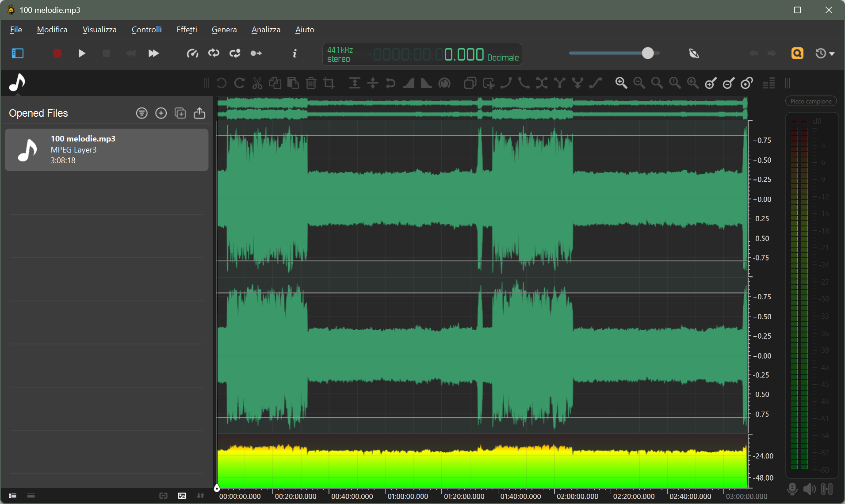Click the plus marker pin icon
The width and height of the screenshot is (845, 504).
pyautogui.click(x=711, y=83)
